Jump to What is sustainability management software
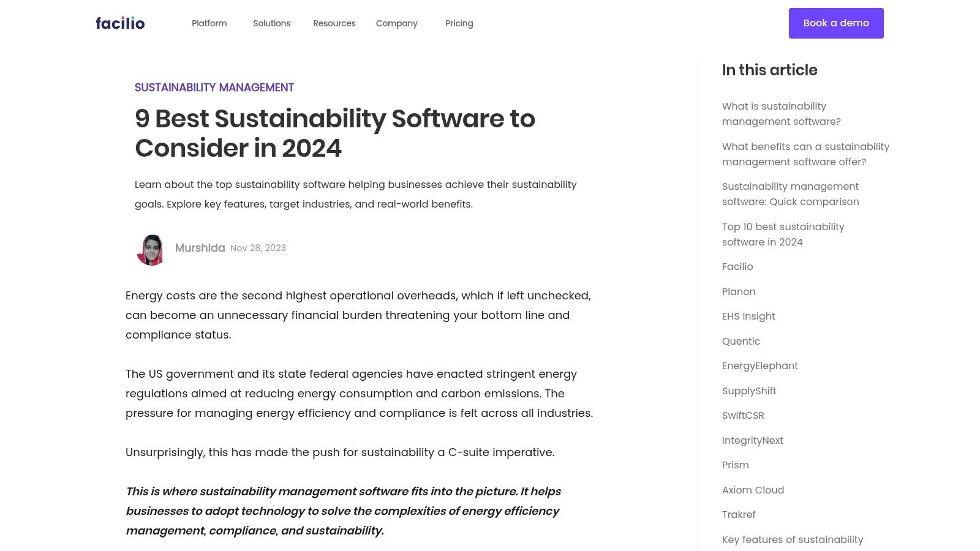 coord(781,114)
